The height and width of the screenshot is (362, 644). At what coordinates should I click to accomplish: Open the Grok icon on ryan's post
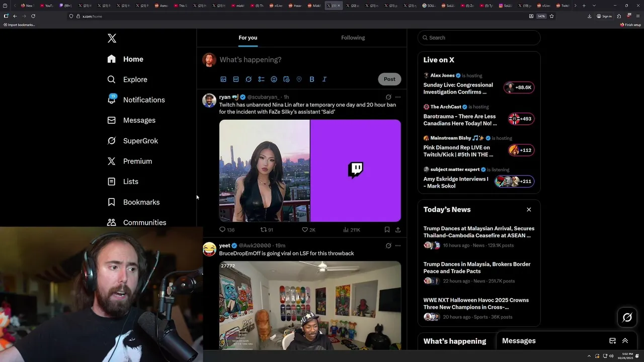tap(388, 97)
